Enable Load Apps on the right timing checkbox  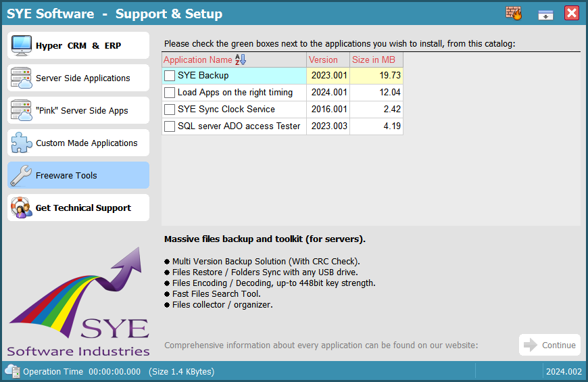[170, 93]
